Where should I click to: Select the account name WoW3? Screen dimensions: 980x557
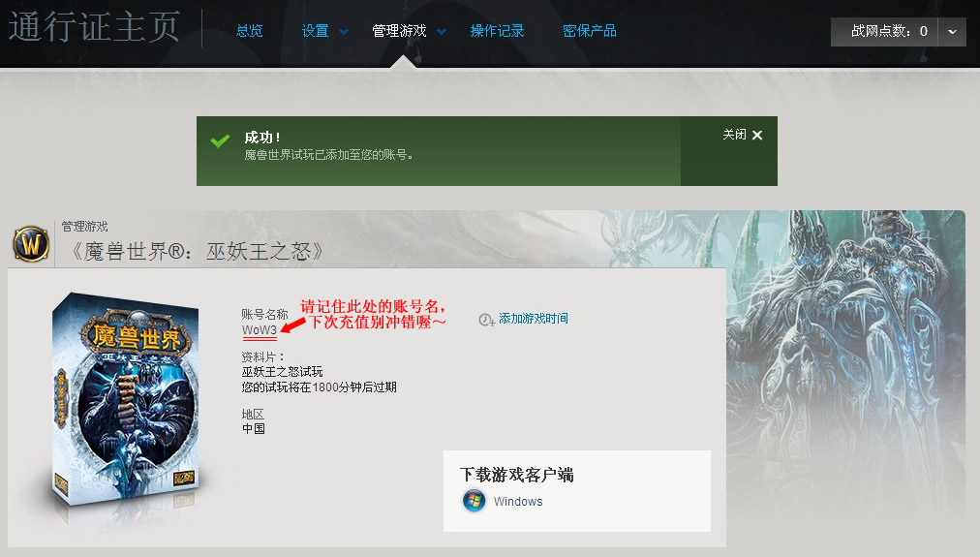259,330
